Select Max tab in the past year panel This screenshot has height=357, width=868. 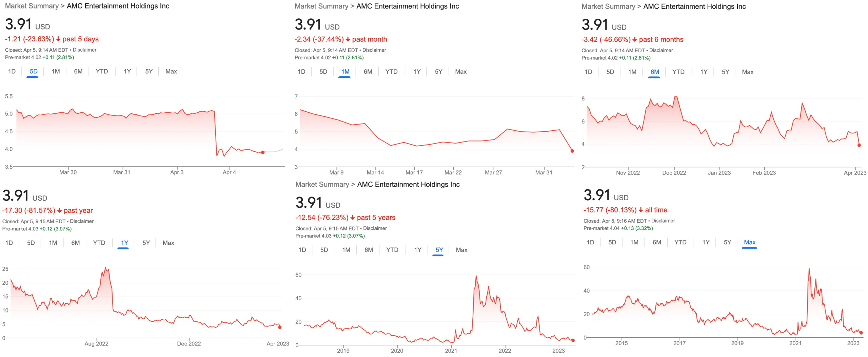pyautogui.click(x=168, y=243)
